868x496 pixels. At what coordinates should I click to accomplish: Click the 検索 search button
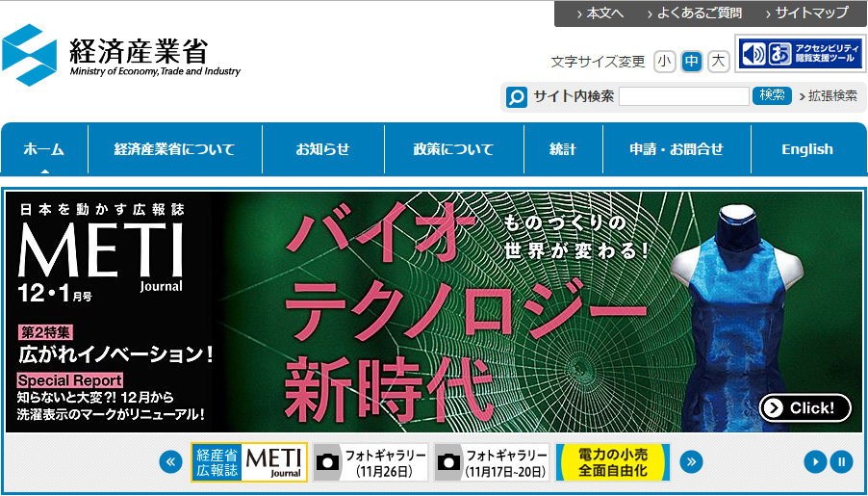point(772,95)
